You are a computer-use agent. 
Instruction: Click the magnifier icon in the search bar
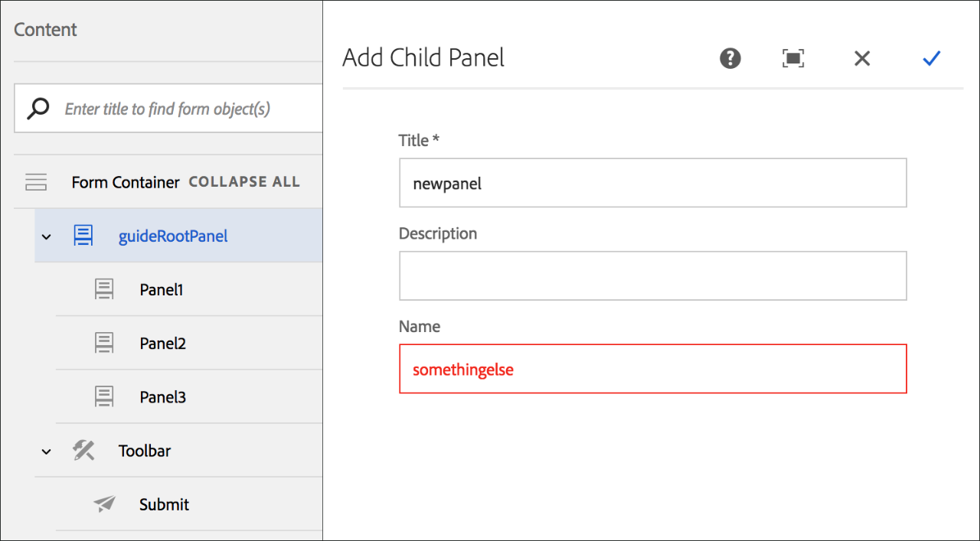point(37,108)
